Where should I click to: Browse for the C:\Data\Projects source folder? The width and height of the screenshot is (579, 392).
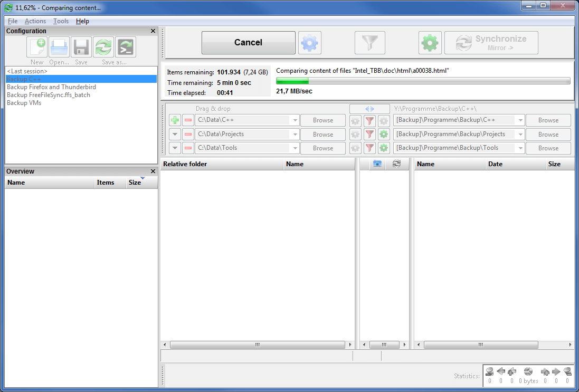[322, 134]
